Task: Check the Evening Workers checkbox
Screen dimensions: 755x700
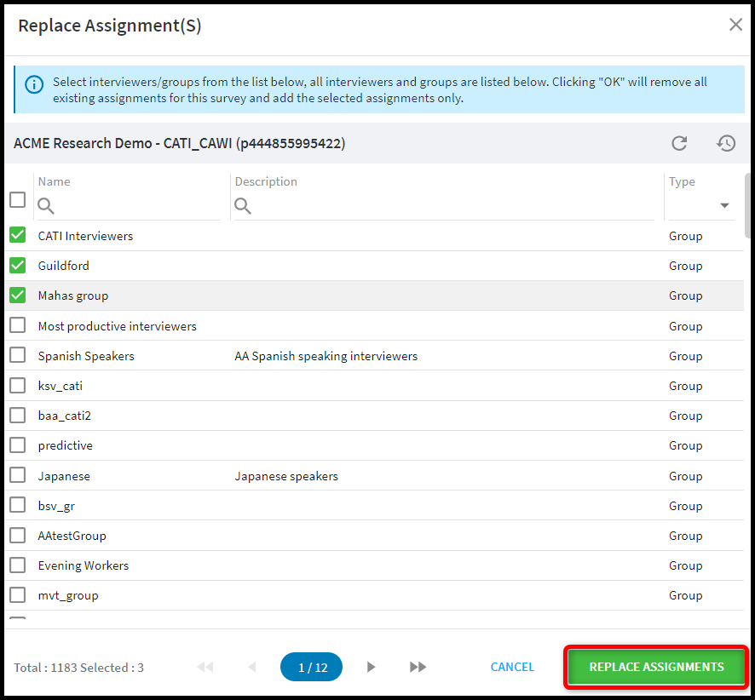Action: pyautogui.click(x=18, y=565)
